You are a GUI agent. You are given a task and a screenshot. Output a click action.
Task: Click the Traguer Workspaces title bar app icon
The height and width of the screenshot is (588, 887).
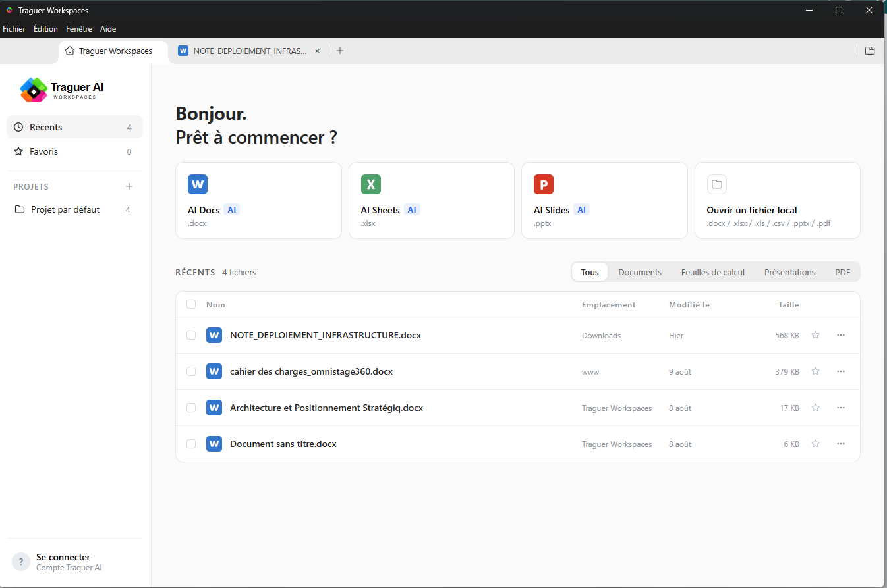pyautogui.click(x=9, y=10)
